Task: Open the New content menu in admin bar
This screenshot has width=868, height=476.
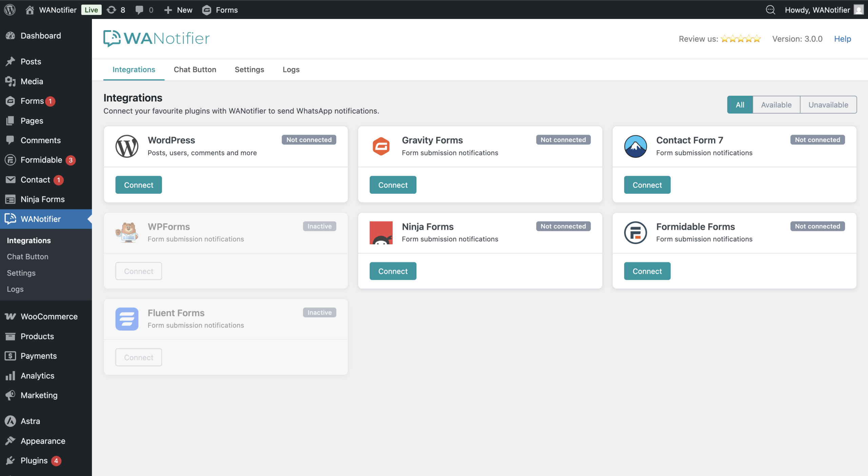Action: point(178,10)
